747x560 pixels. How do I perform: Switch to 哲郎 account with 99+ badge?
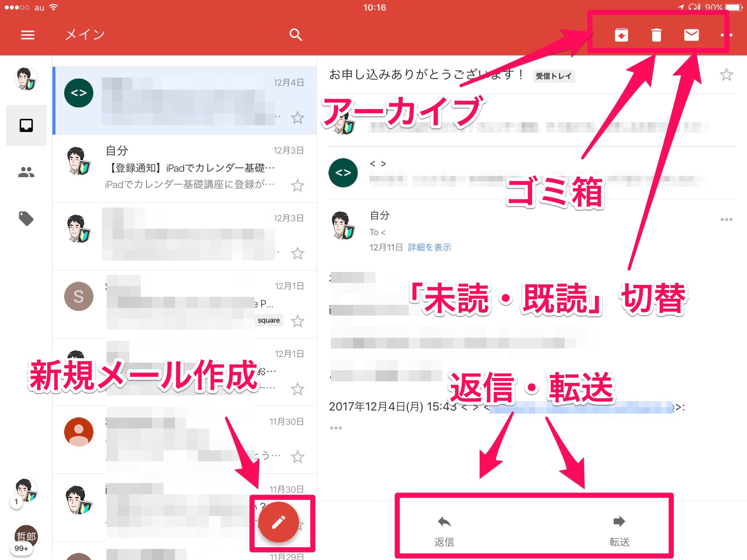point(26,537)
